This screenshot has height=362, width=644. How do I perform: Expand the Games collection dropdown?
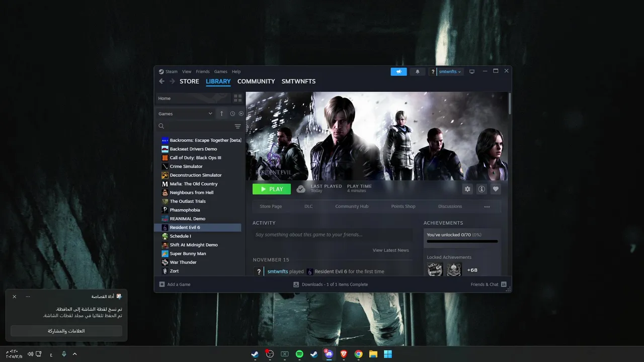click(x=185, y=114)
